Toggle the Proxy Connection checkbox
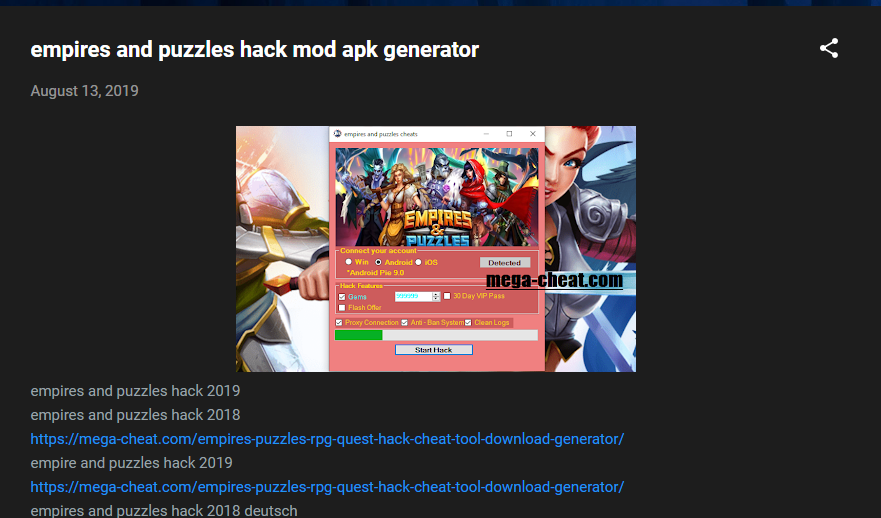The width and height of the screenshot is (881, 518). click(339, 322)
